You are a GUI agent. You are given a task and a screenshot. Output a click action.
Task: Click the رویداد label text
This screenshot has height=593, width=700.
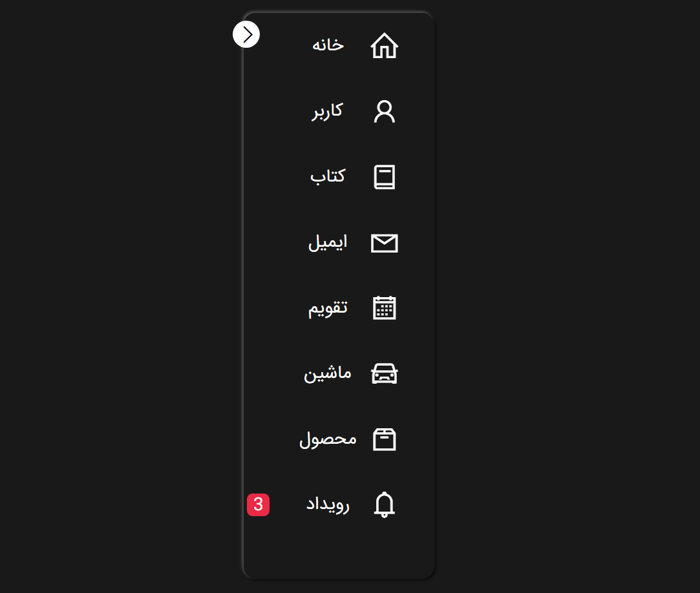coord(328,505)
